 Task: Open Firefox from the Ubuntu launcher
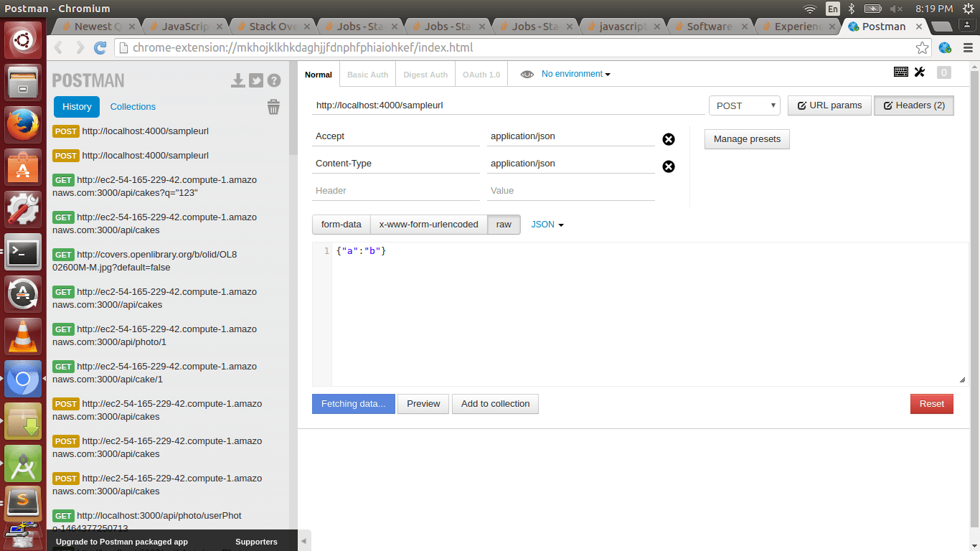click(x=24, y=124)
